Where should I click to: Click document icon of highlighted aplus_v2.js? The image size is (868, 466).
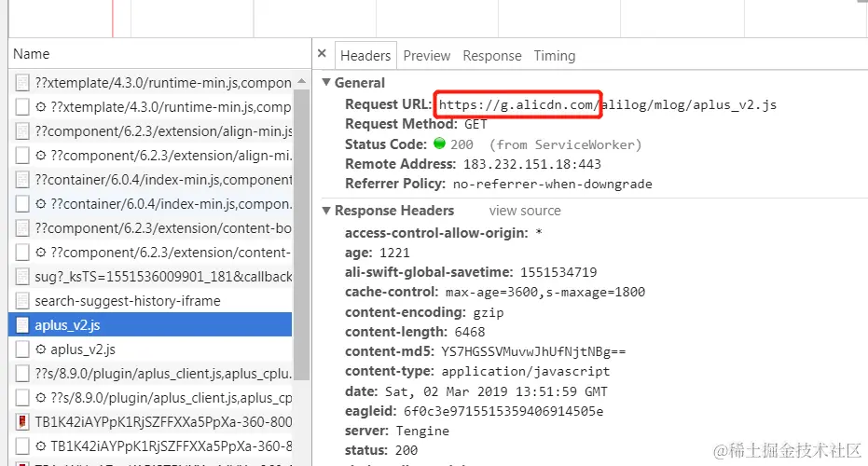(x=22, y=325)
